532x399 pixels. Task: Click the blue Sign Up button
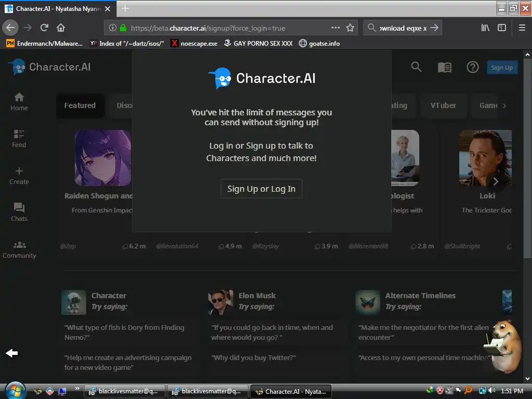tap(502, 68)
